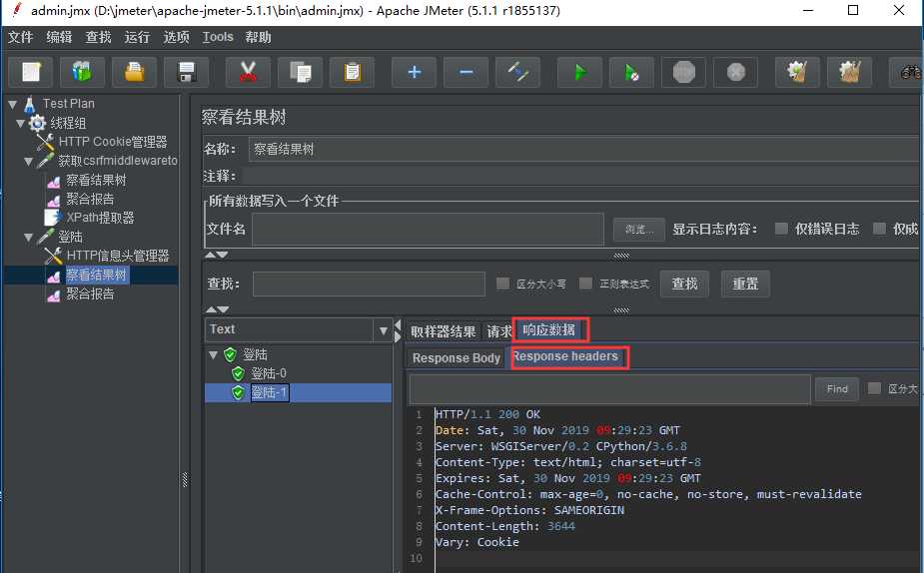
Task: Select 察看结果树 under 获取csrfmiddlewaretoken
Action: [96, 181]
